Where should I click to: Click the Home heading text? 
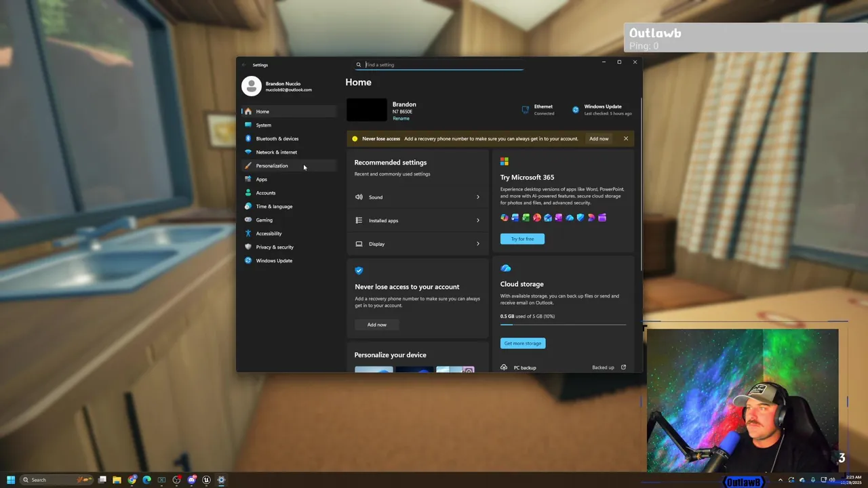click(358, 82)
